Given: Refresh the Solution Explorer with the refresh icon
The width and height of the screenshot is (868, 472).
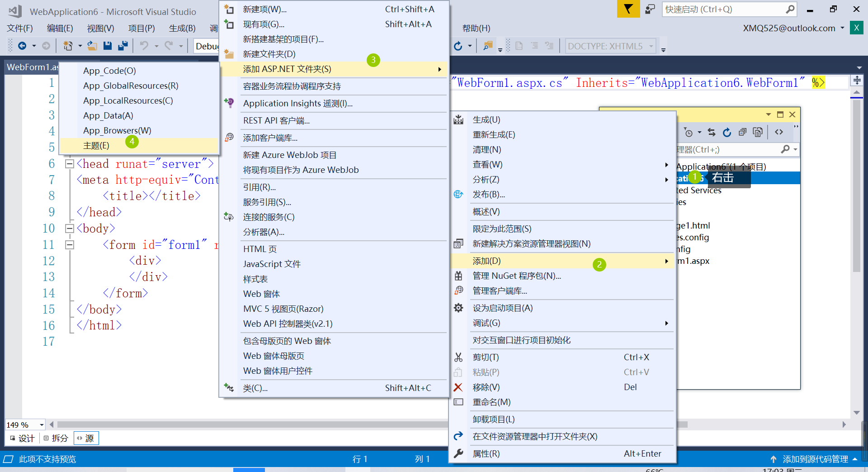Looking at the screenshot, I should click(727, 132).
